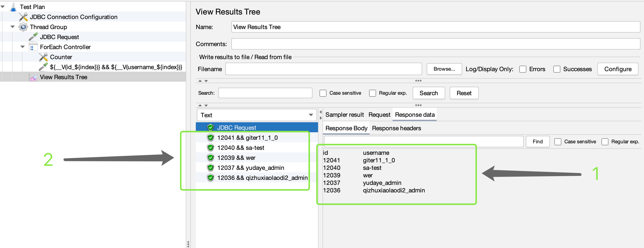The width and height of the screenshot is (644, 248).
Task: Click the up arrow above the Text dropdown
Action: 200,105
